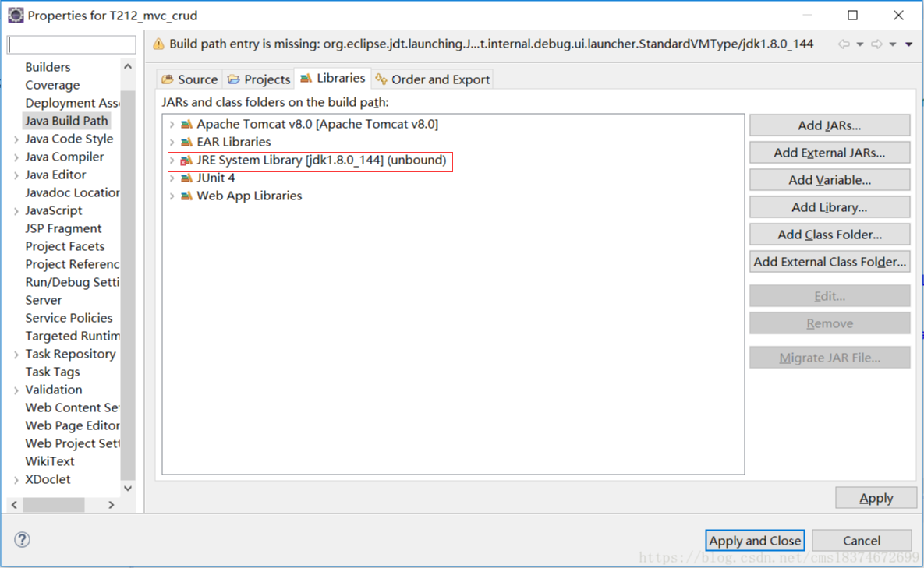Click the Apply button

(x=876, y=498)
